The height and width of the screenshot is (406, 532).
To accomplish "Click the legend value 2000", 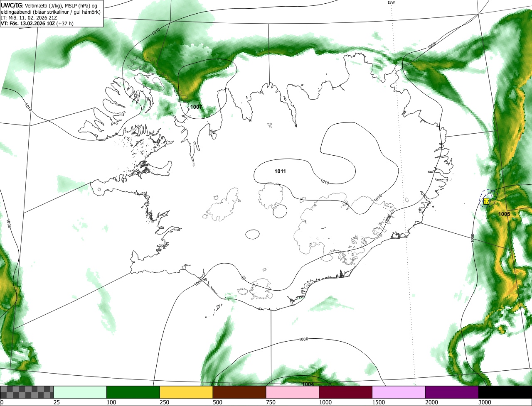I will [x=431, y=402].
